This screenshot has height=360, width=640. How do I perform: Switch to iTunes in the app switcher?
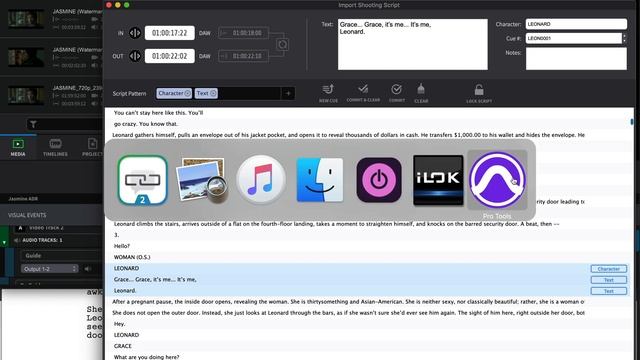pyautogui.click(x=261, y=180)
